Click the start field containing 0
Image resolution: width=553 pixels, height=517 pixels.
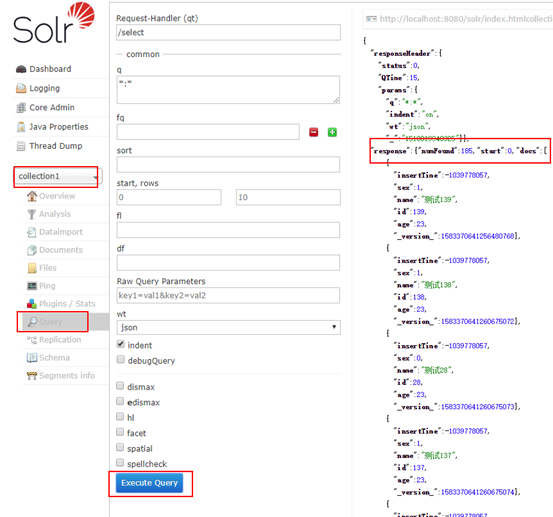point(169,197)
